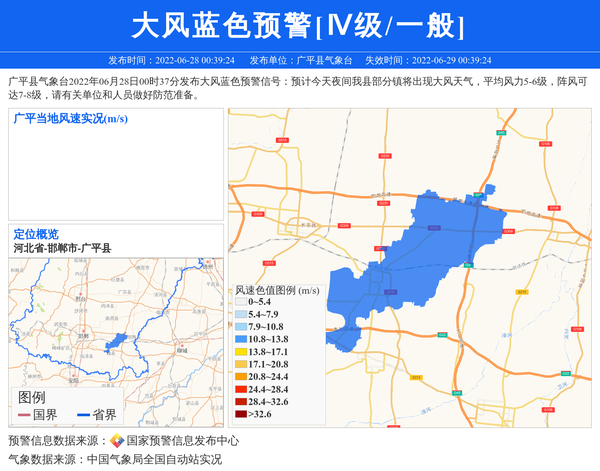This screenshot has width=600, height=471.
Task: Click the 国家预警信息发布中心 source name
Action: pos(183,441)
